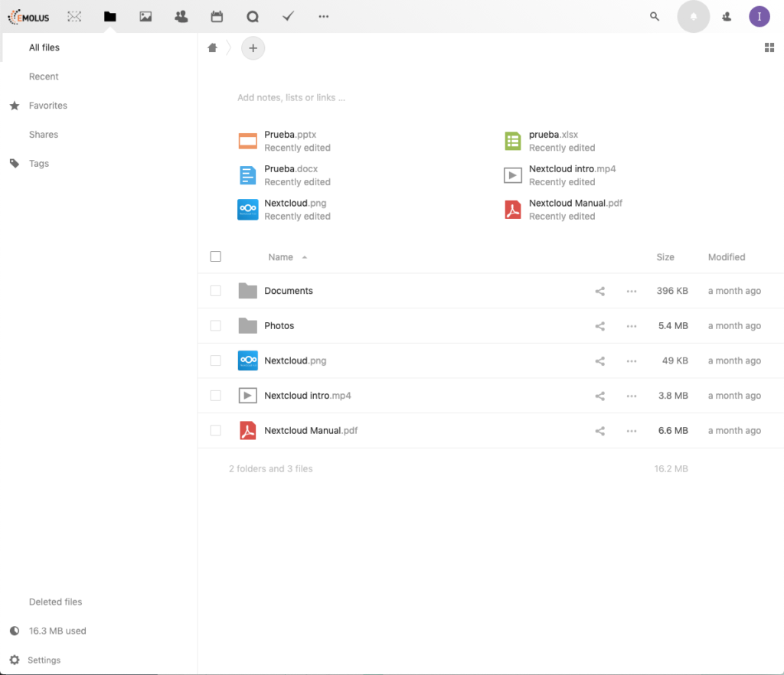Image resolution: width=784 pixels, height=675 pixels.
Task: Share the Nextcloud Manual.pdf file
Action: tap(600, 431)
